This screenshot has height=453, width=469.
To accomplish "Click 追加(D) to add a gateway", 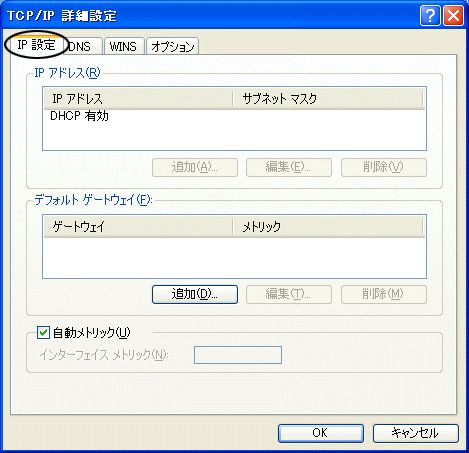I will (x=195, y=294).
